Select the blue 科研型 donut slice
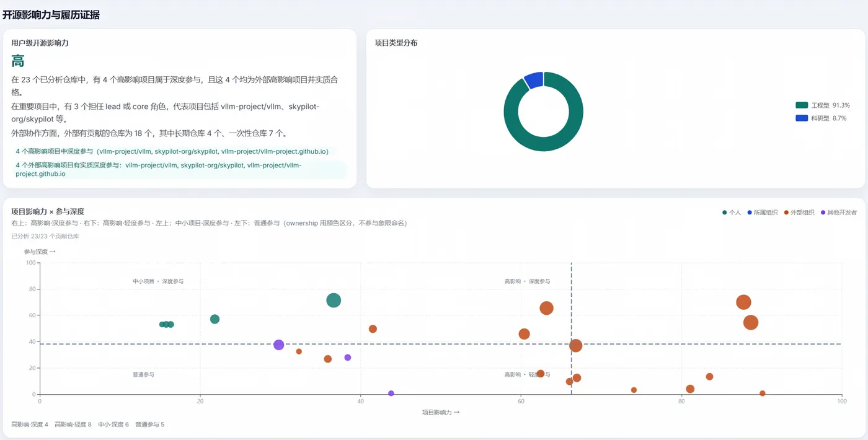The width and height of the screenshot is (868, 440). (x=534, y=79)
